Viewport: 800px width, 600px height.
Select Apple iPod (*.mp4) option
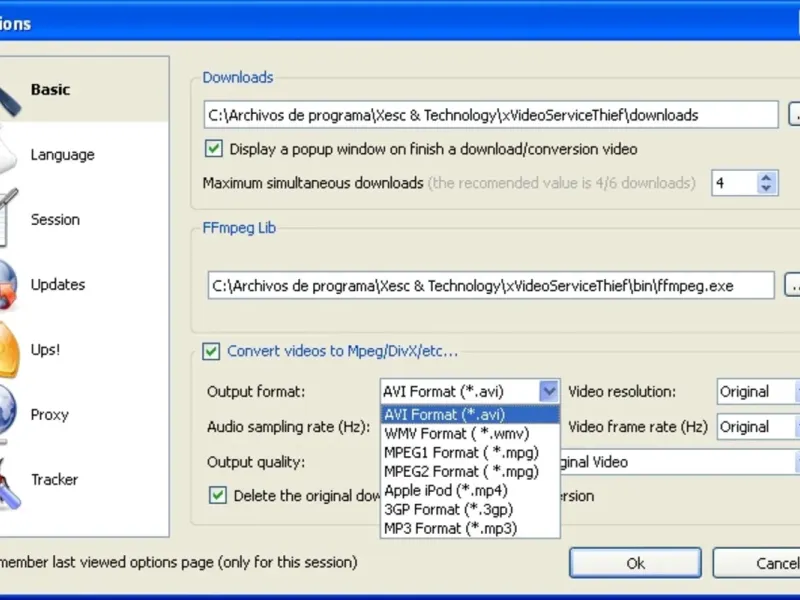tap(470, 490)
